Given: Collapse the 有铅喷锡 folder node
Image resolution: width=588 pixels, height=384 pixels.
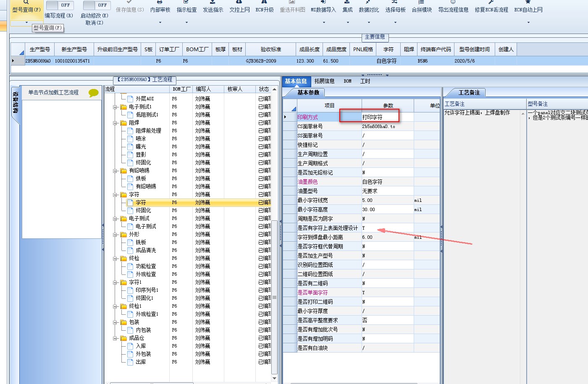Looking at the screenshot, I should point(115,171).
